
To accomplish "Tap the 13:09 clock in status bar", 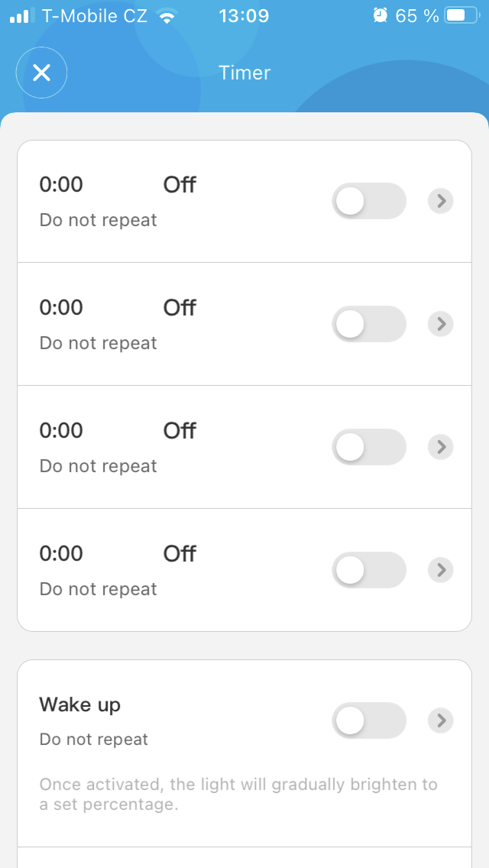I will pos(244,15).
